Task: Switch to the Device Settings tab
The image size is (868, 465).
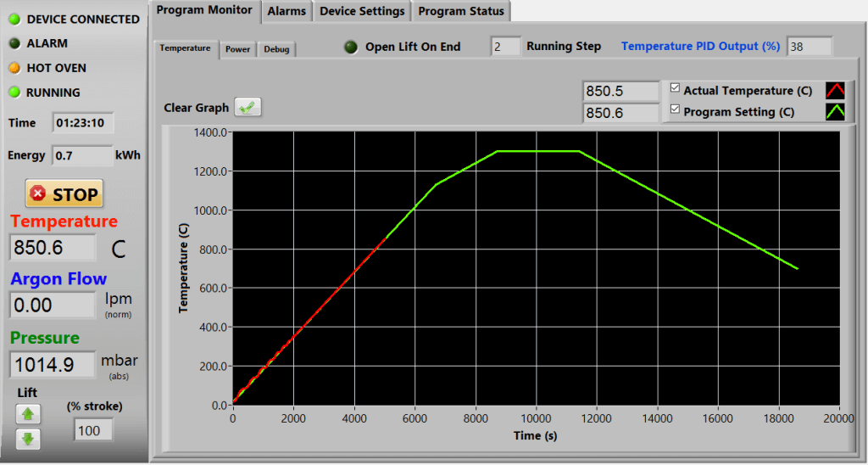Action: click(362, 11)
